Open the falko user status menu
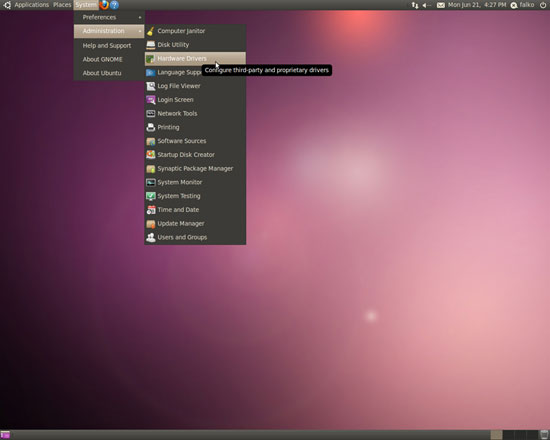The image size is (550, 440). pyautogui.click(x=522, y=5)
